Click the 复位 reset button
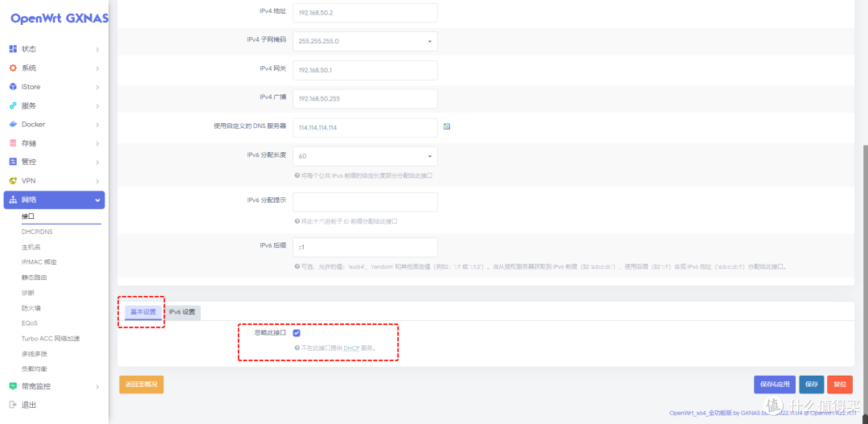Viewport: 868px width, 424px height. tap(840, 384)
